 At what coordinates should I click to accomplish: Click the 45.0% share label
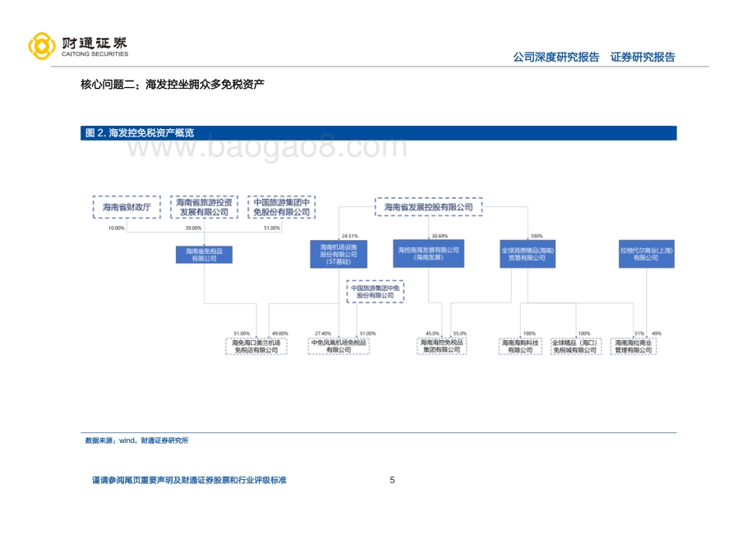(432, 334)
